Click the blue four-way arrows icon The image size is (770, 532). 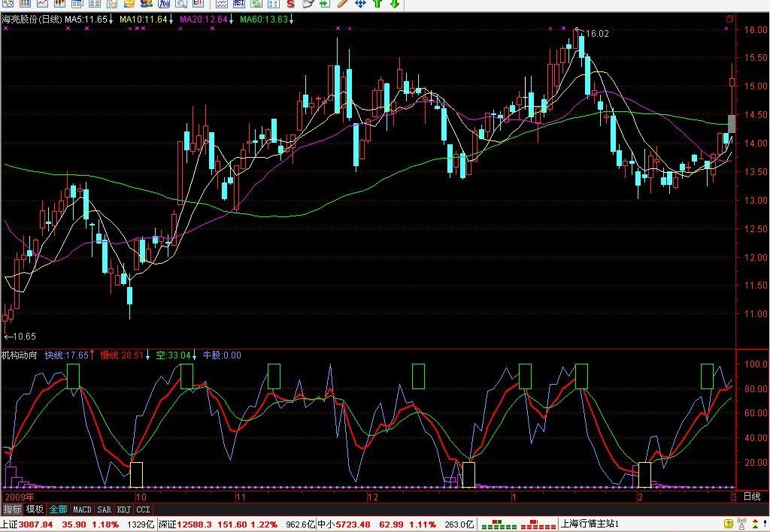tap(360, 4)
